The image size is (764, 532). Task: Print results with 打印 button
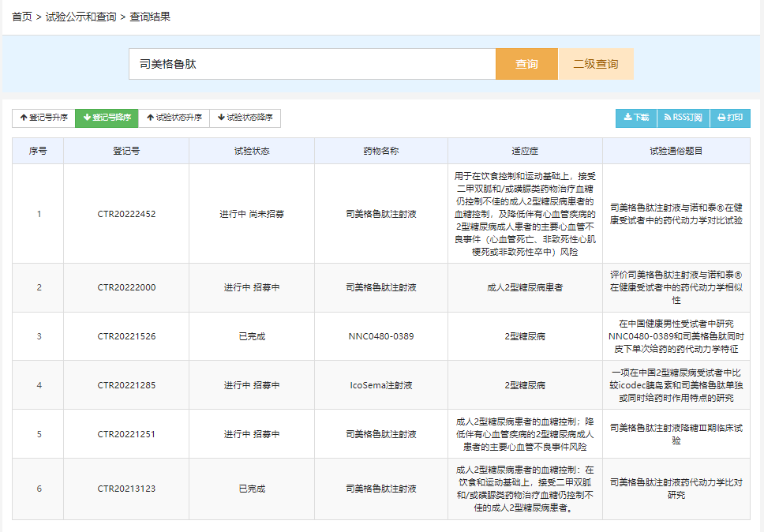point(730,118)
